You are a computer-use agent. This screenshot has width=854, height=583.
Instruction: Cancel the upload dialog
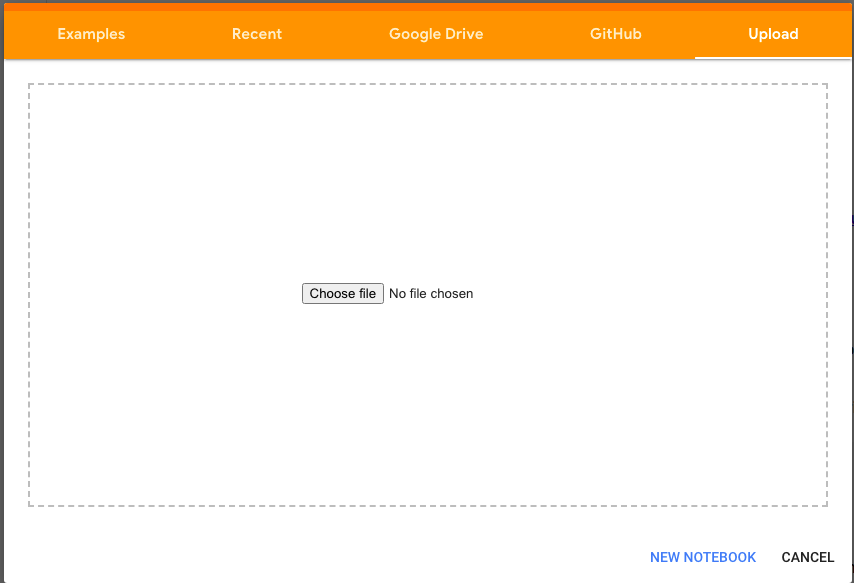(x=808, y=557)
